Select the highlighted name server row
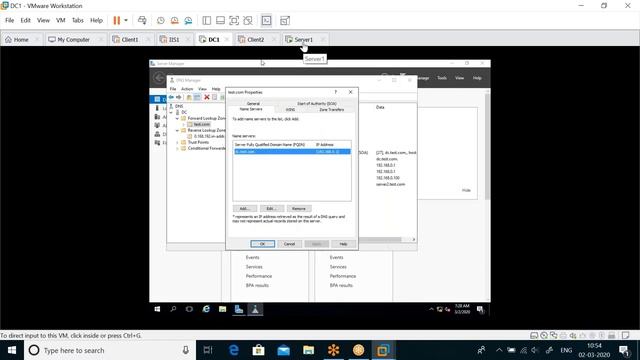Viewport: 640px width, 360px height. pos(292,151)
